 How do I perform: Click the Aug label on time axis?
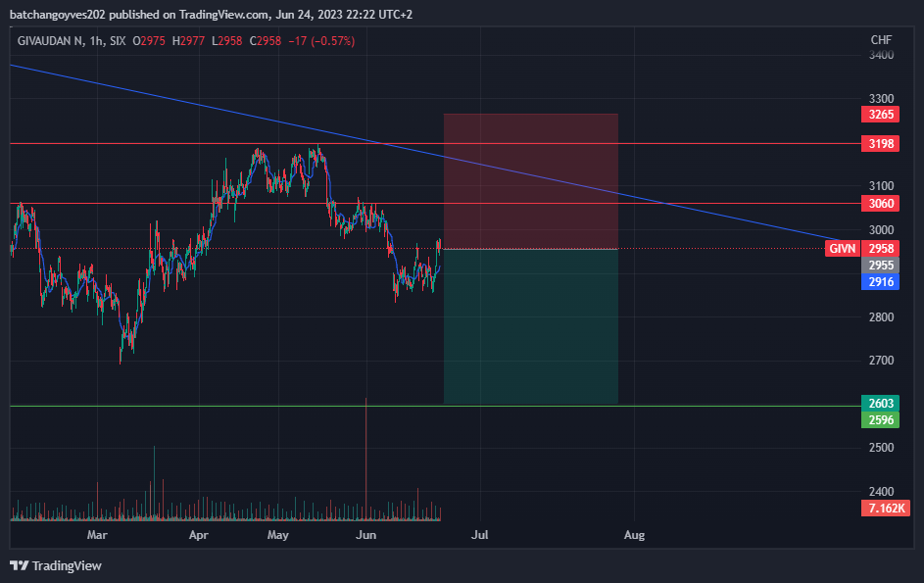point(634,535)
